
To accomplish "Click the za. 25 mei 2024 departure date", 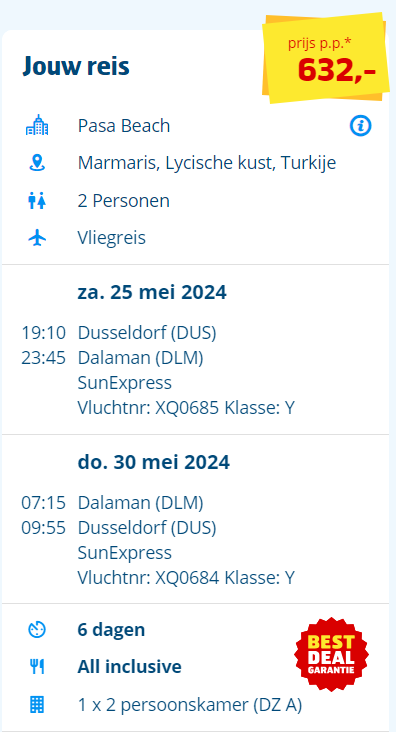I will click(x=152, y=292).
